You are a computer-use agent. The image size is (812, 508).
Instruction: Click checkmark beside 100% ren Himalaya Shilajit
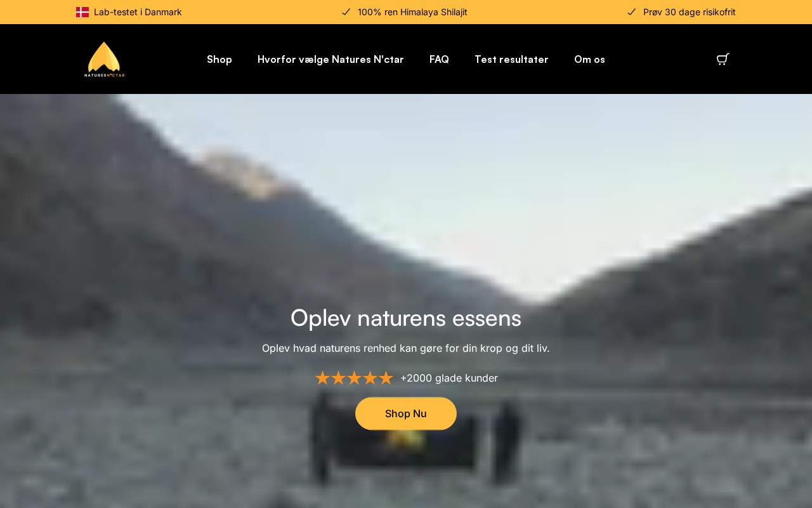pos(346,12)
